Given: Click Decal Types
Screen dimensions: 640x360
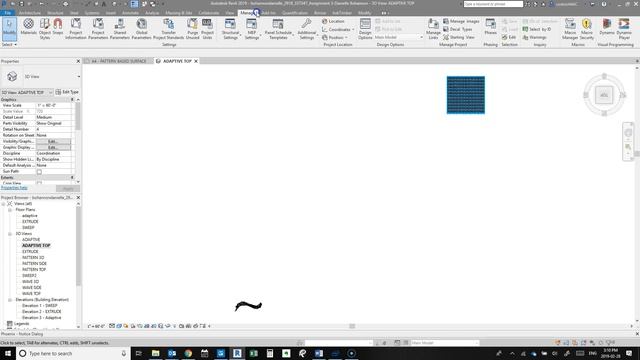Looking at the screenshot, I should point(458,29).
